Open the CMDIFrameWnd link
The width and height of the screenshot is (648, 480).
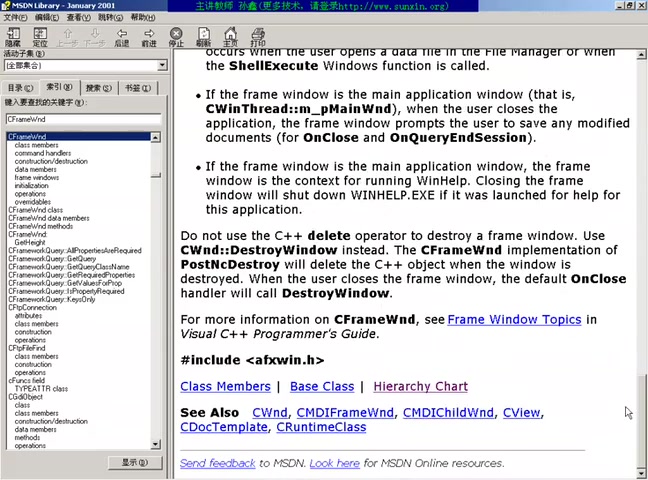tap(345, 413)
